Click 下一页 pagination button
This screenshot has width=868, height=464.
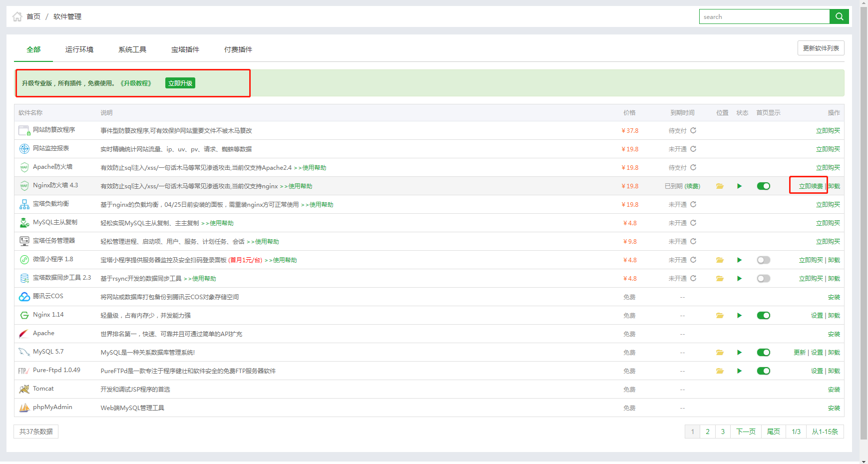(746, 432)
